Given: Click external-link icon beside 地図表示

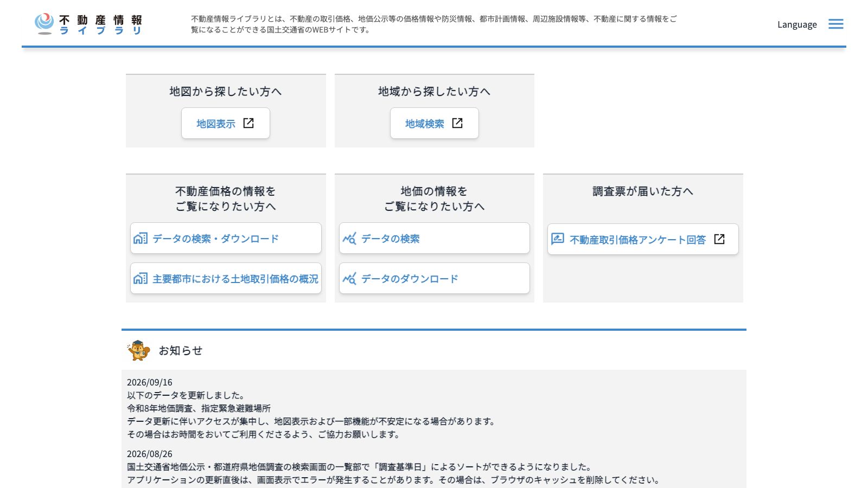Looking at the screenshot, I should pyautogui.click(x=248, y=123).
